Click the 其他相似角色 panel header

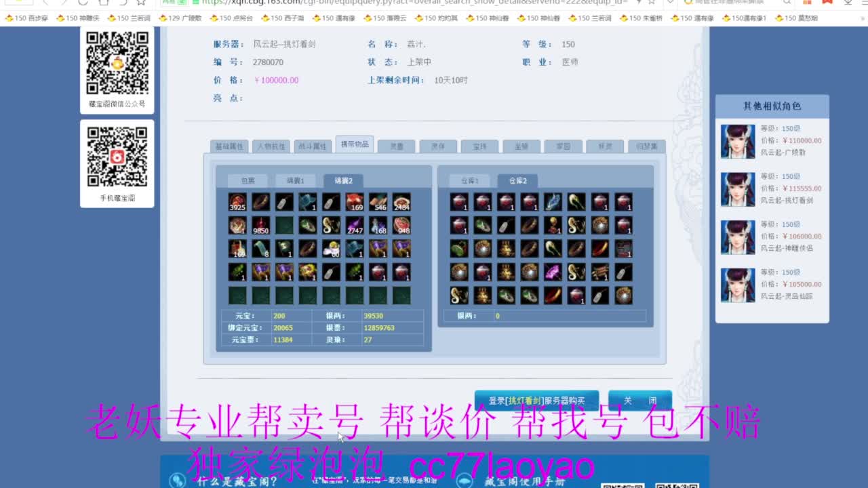pos(772,106)
